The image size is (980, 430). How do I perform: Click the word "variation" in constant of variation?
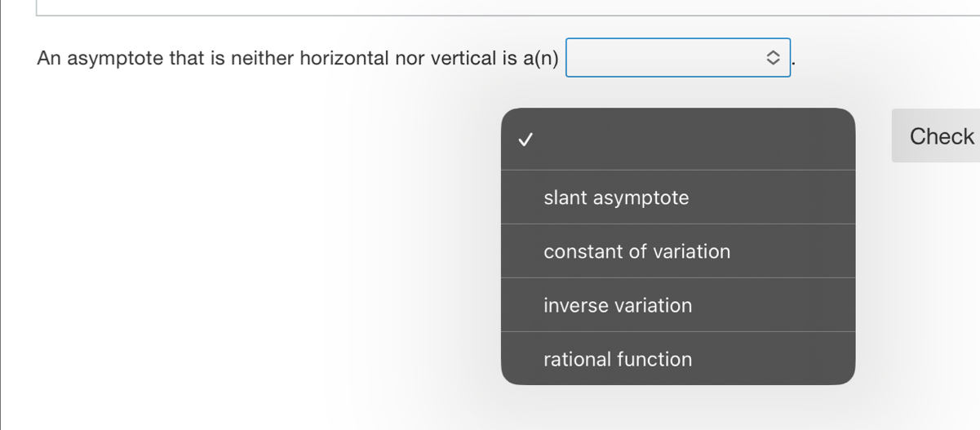(692, 251)
